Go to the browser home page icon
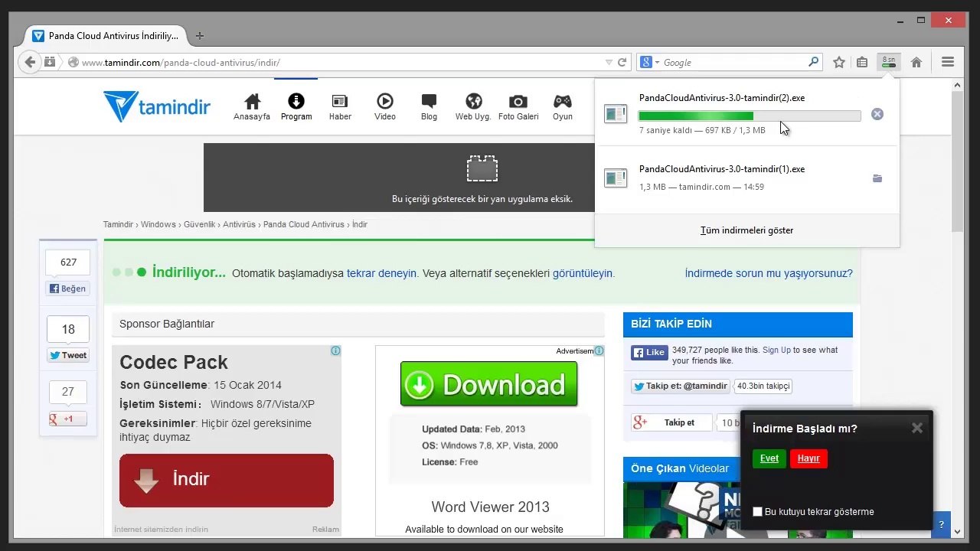The height and width of the screenshot is (551, 980). pyautogui.click(x=916, y=63)
